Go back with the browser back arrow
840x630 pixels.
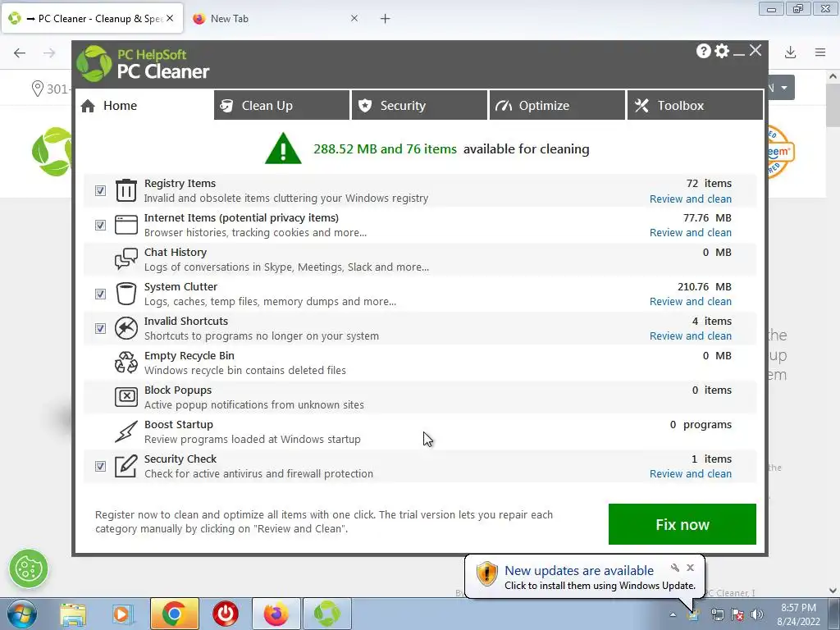pos(20,52)
